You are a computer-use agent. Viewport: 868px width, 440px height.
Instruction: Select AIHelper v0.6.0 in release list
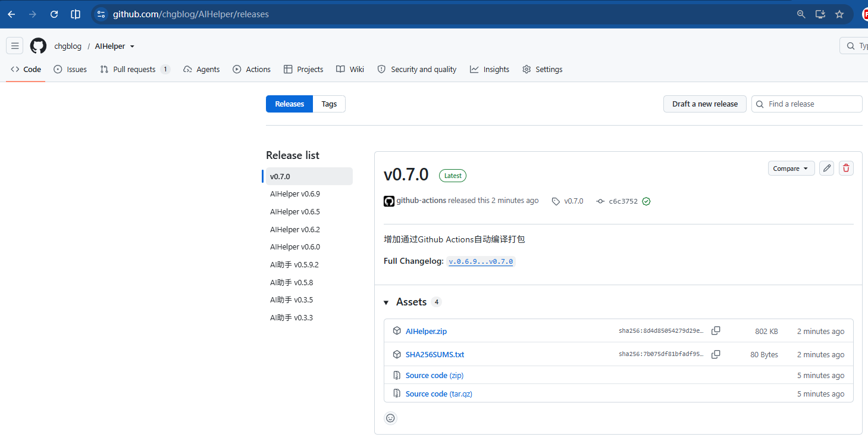308,247
